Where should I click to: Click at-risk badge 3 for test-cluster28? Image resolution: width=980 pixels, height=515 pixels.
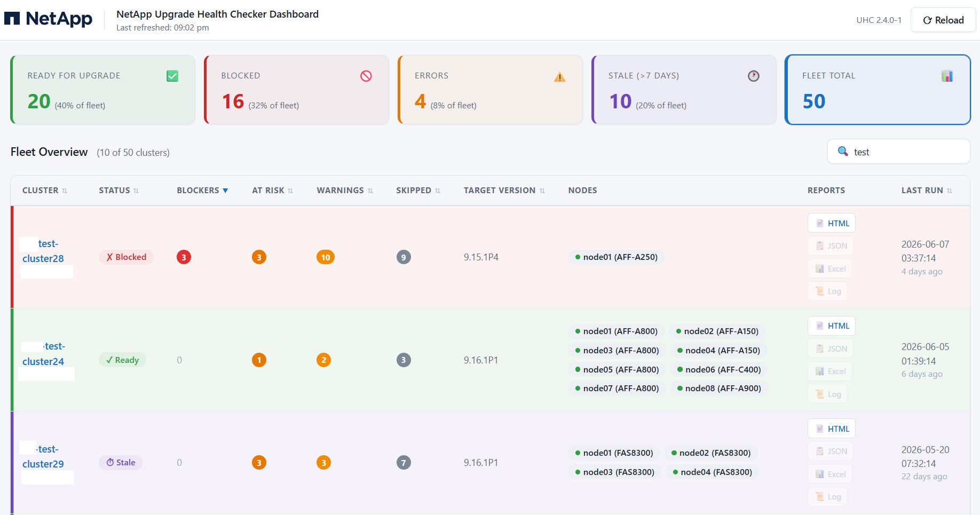pos(259,257)
